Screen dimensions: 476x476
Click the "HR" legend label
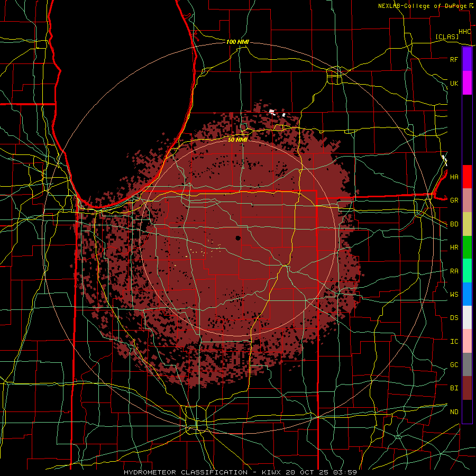pos(454,248)
